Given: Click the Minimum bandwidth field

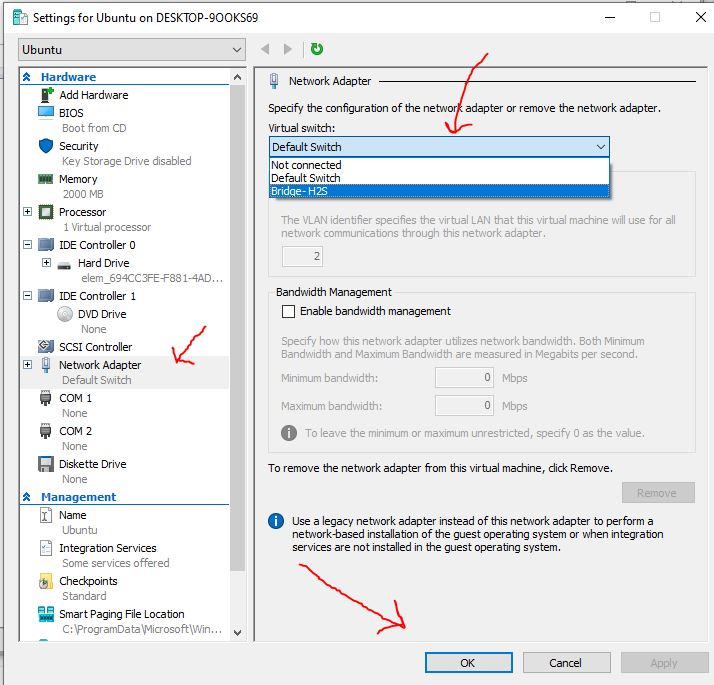Looking at the screenshot, I should point(464,378).
